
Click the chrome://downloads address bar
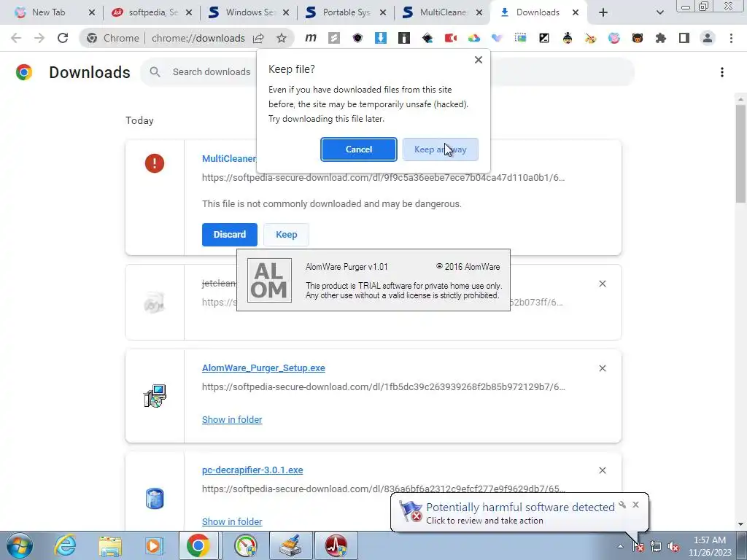point(198,38)
